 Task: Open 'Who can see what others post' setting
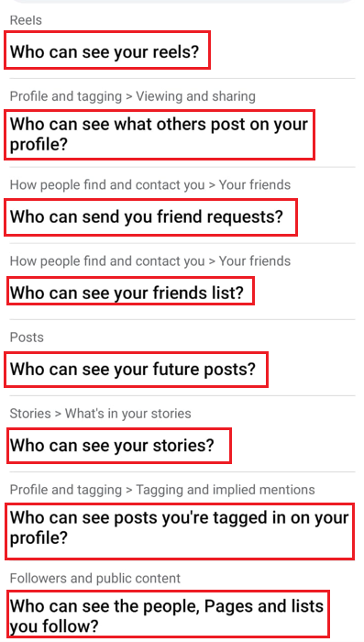pyautogui.click(x=159, y=134)
